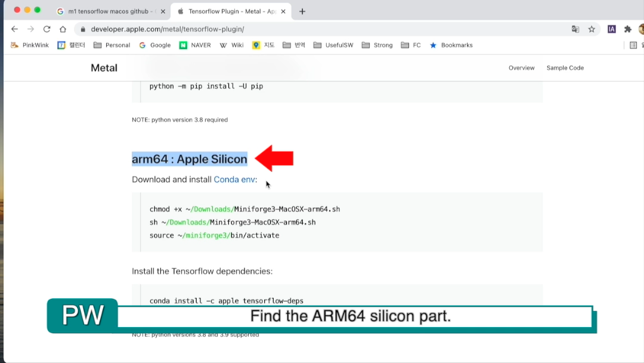Click the forward navigation arrow

30,29
